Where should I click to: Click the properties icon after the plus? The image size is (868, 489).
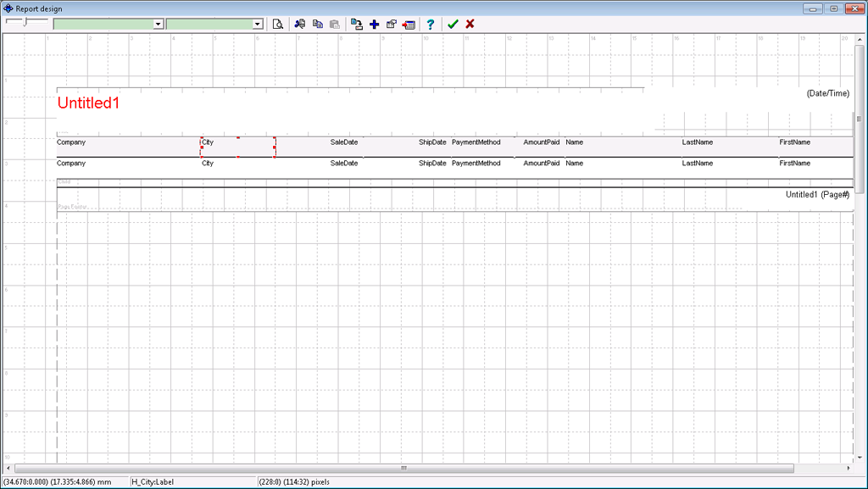pyautogui.click(x=391, y=24)
